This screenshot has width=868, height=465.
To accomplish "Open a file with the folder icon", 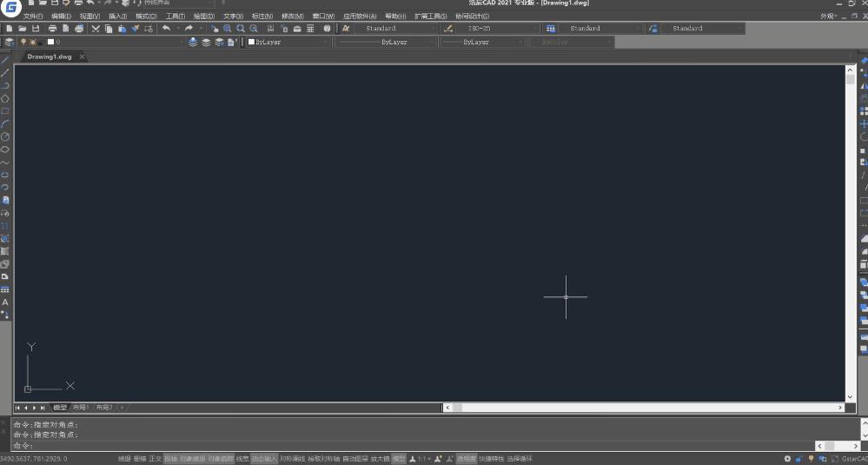I will coord(23,28).
